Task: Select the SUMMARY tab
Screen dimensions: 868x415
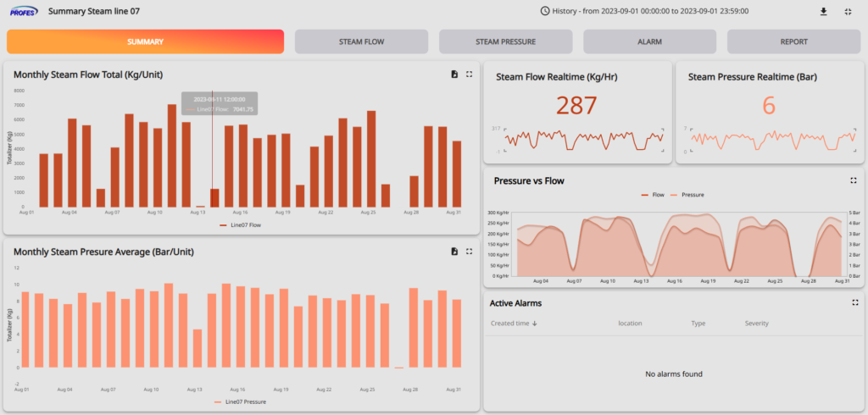Action: pyautogui.click(x=145, y=41)
